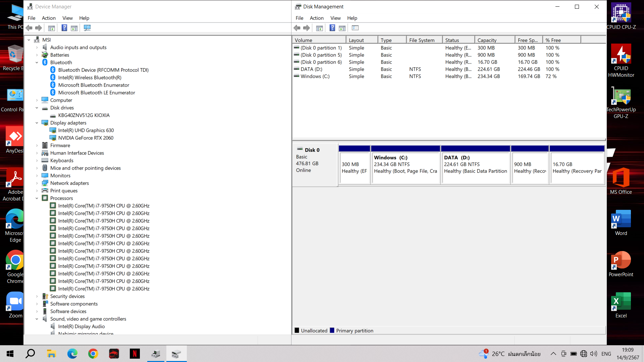
Task: Select Intel(R) Wireless Bluetooth(R) device
Action: [x=90, y=78]
